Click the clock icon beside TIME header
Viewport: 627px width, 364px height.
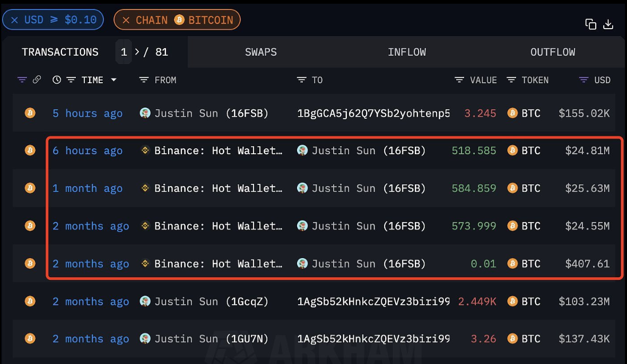(x=57, y=80)
